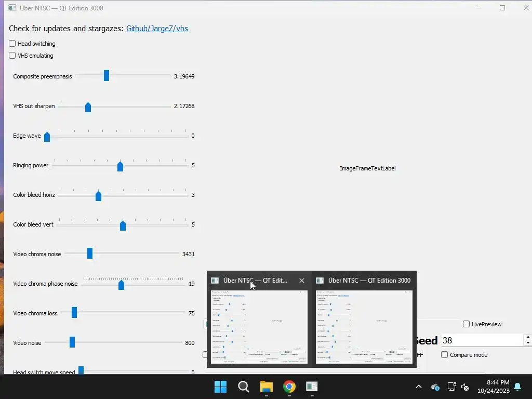Open File Explorer from taskbar
Image resolution: width=532 pixels, height=399 pixels.
point(267,387)
